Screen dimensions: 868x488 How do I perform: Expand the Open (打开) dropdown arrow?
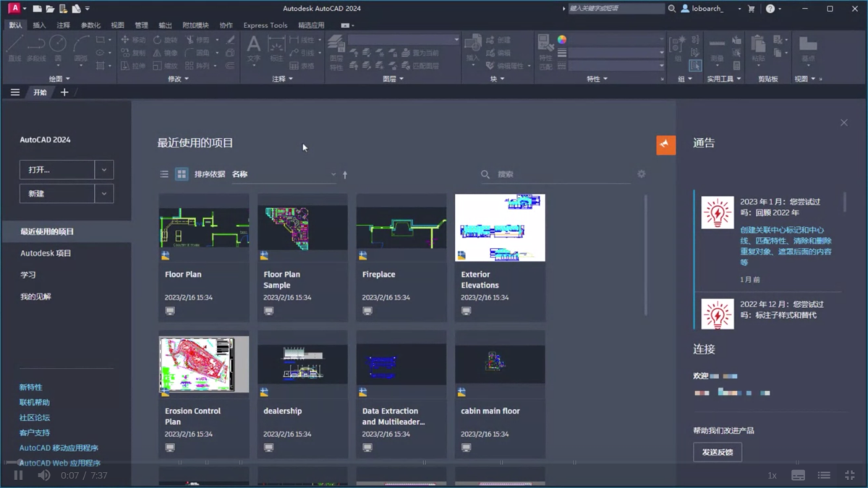pyautogui.click(x=104, y=170)
